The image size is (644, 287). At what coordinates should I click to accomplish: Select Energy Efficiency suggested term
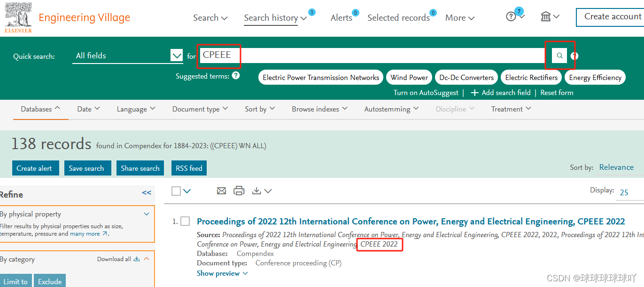595,78
